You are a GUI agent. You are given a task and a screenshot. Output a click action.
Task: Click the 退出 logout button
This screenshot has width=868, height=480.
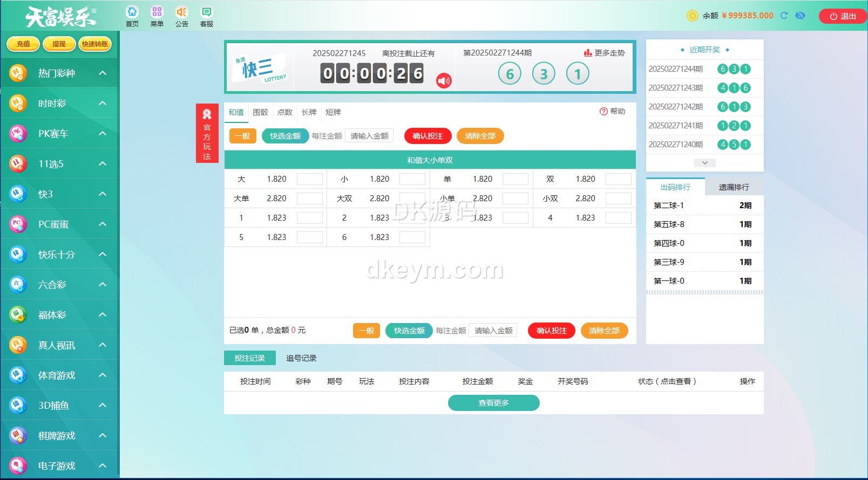tap(843, 16)
